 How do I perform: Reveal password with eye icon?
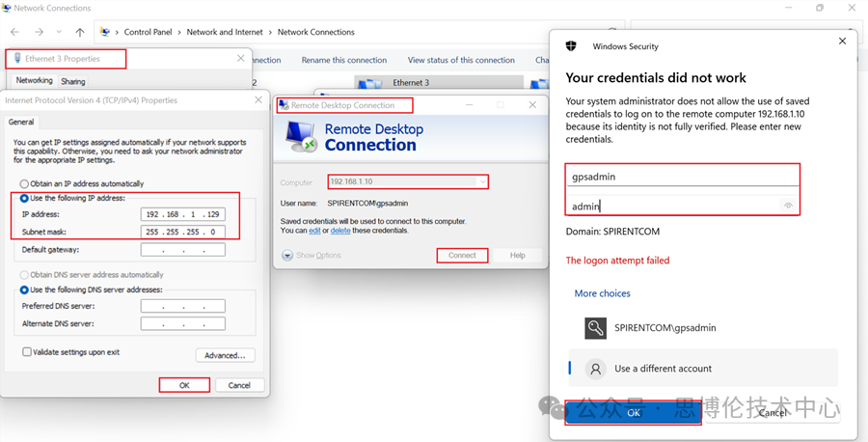(788, 207)
